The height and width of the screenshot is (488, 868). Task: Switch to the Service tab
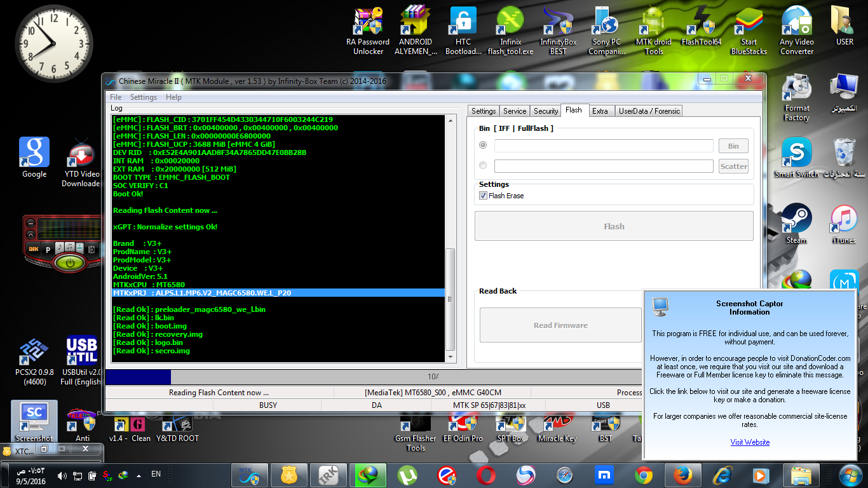[515, 111]
